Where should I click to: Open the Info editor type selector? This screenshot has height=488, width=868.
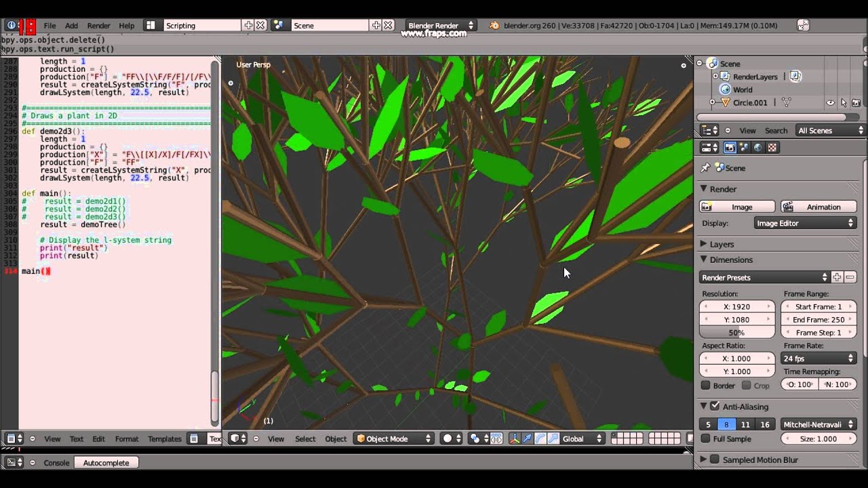coord(11,25)
